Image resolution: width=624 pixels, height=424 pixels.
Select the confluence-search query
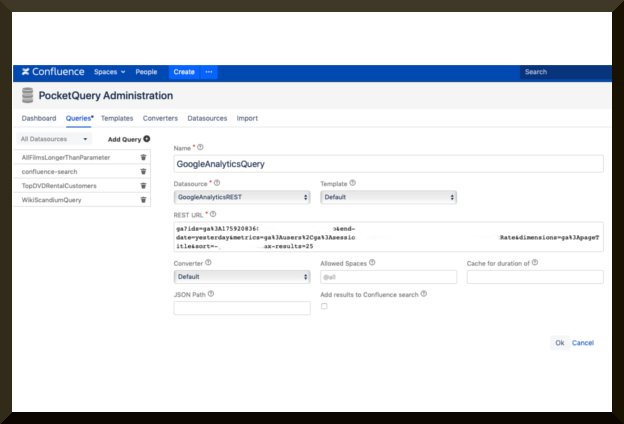tap(49, 172)
